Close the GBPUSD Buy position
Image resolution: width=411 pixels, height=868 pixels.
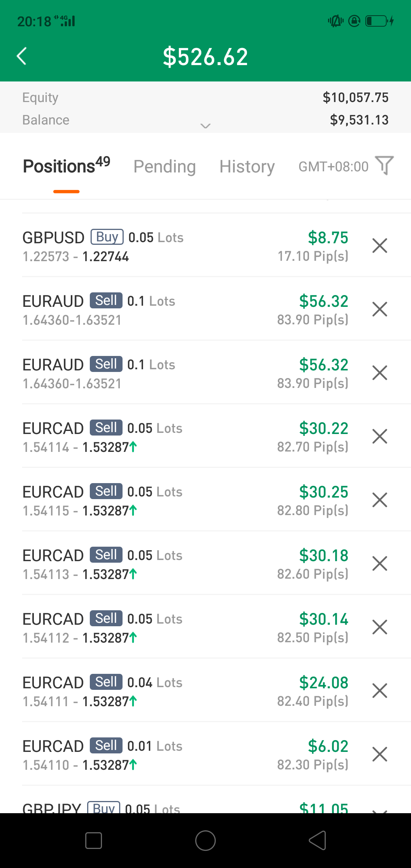click(379, 246)
